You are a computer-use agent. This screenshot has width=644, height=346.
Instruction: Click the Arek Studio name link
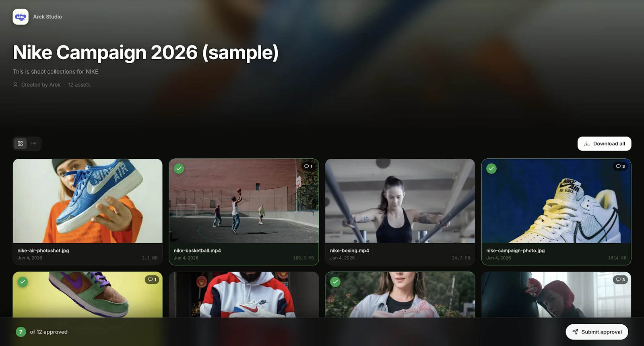click(47, 17)
